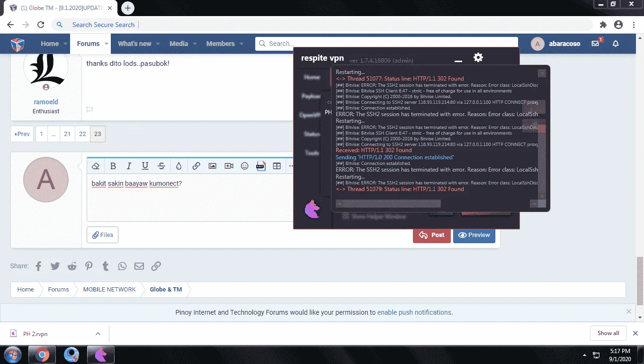This screenshot has width=644, height=364.
Task: Share thread on Twitter
Action: (55, 266)
